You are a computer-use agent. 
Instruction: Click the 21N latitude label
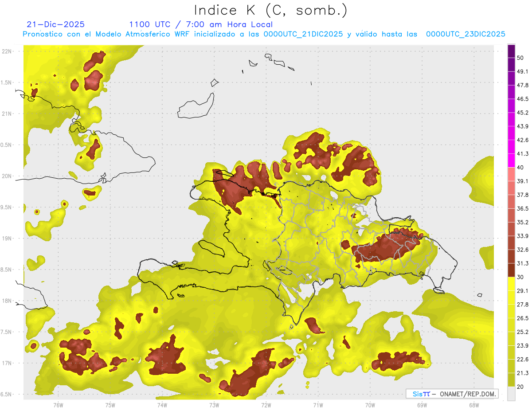pos(8,114)
